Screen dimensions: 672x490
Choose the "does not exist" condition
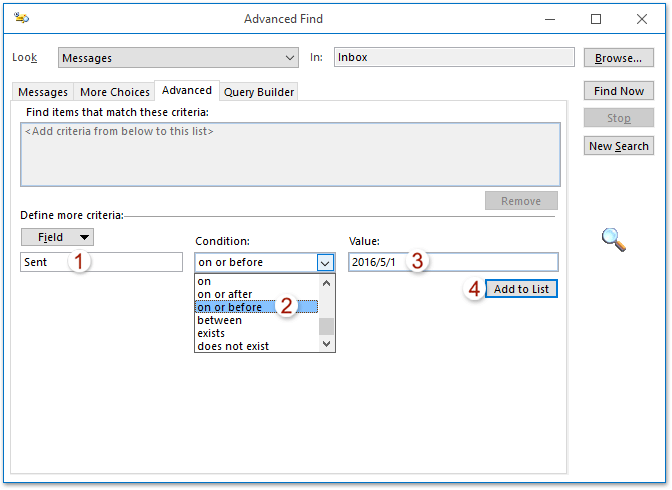pyautogui.click(x=257, y=346)
